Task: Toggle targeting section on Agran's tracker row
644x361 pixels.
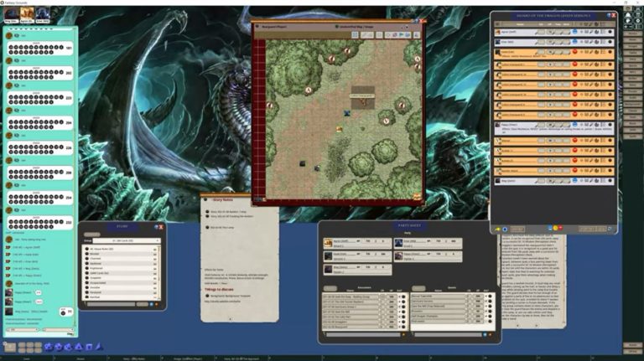Action: [582, 32]
